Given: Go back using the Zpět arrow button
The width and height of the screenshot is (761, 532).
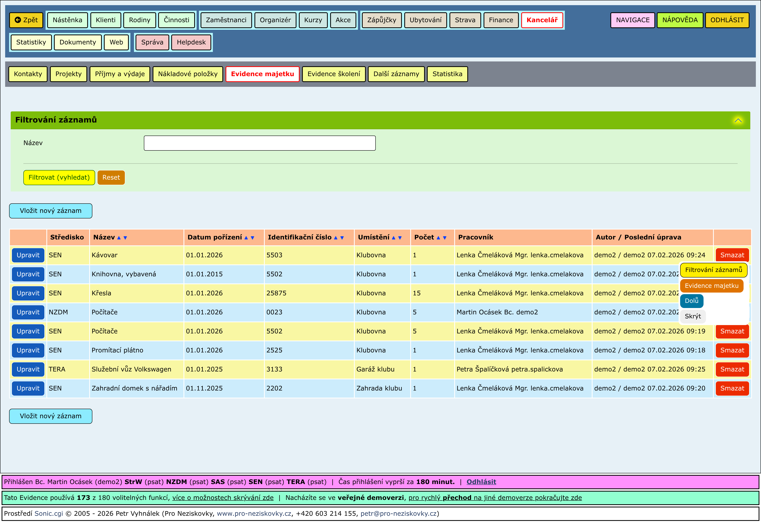Looking at the screenshot, I should [x=26, y=20].
